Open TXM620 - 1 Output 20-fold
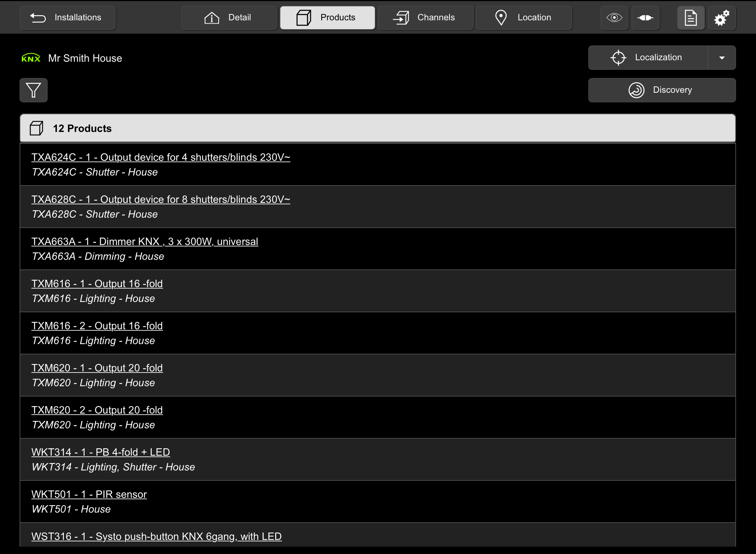 point(97,368)
